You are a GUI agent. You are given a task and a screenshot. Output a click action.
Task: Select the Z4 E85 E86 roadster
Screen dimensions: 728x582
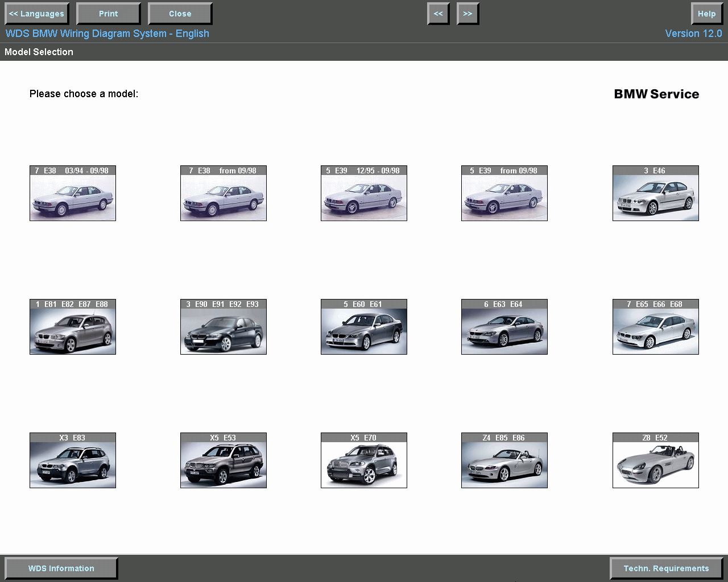(x=504, y=460)
